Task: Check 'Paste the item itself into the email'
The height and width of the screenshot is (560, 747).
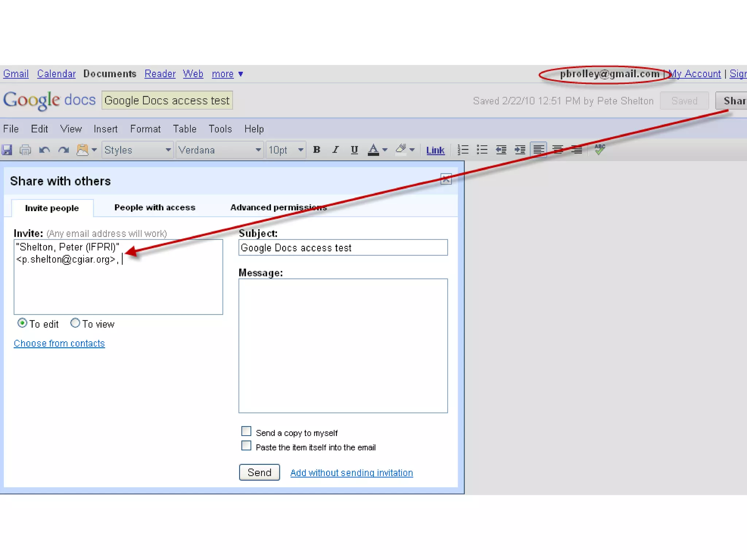Action: 247,446
